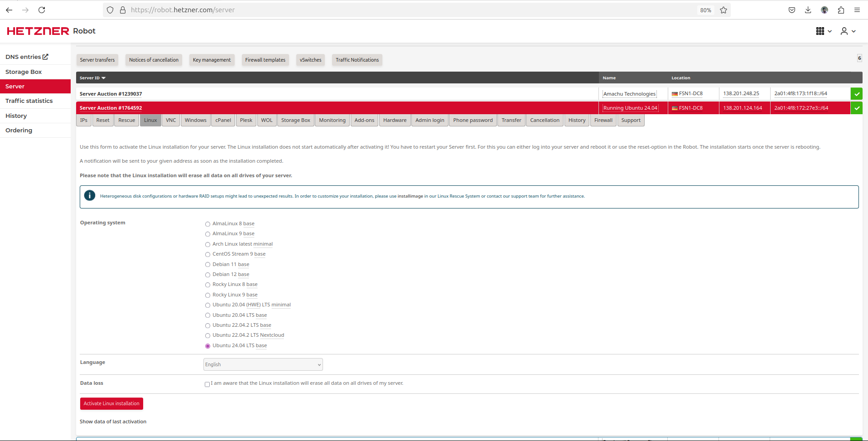The image size is (868, 441).
Task: Bookmark this page with star icon
Action: [x=723, y=10]
